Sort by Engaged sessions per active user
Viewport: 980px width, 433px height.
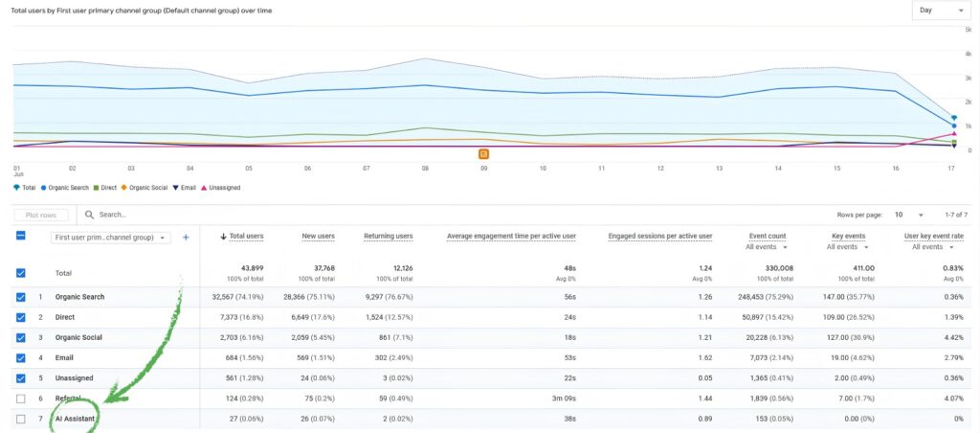(x=660, y=237)
